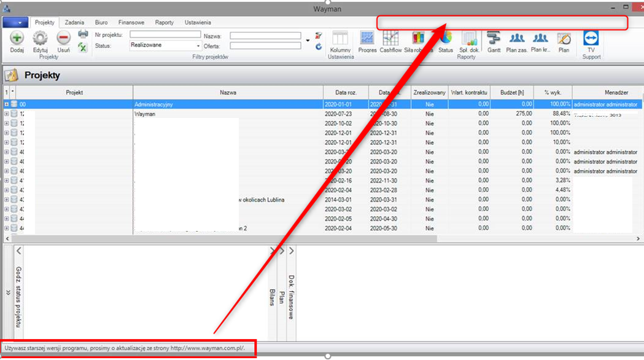This screenshot has height=360, width=644.
Task: Collapse the Godz. status projektu panel chevron
Action: [x=19, y=251]
